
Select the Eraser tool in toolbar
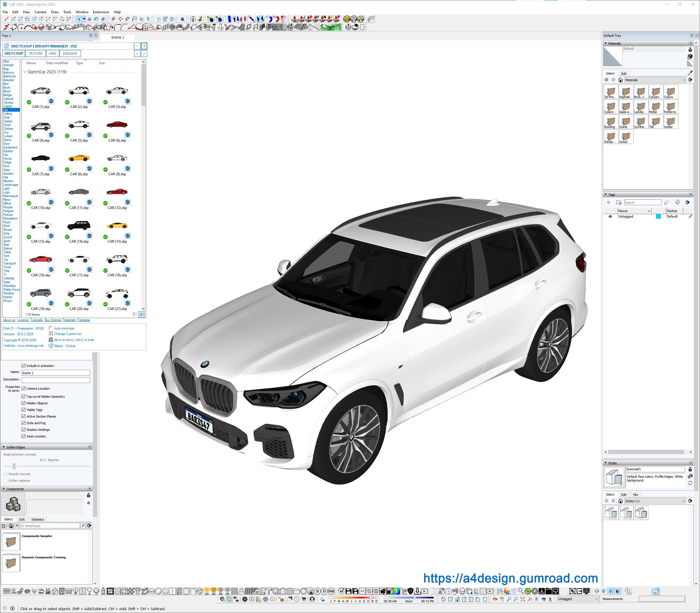103,19
